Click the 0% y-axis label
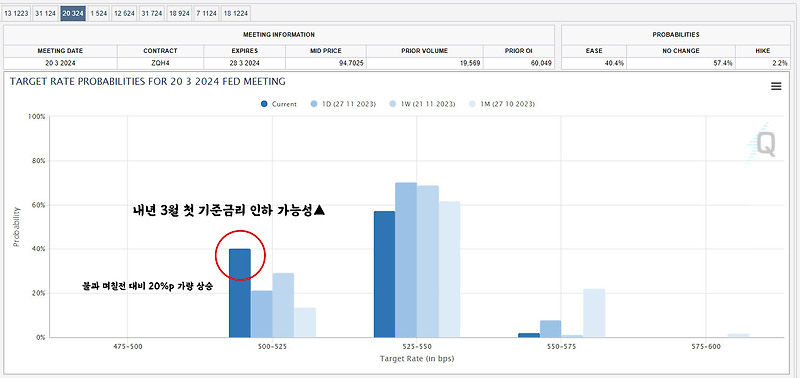The height and width of the screenshot is (378, 800). (41, 338)
